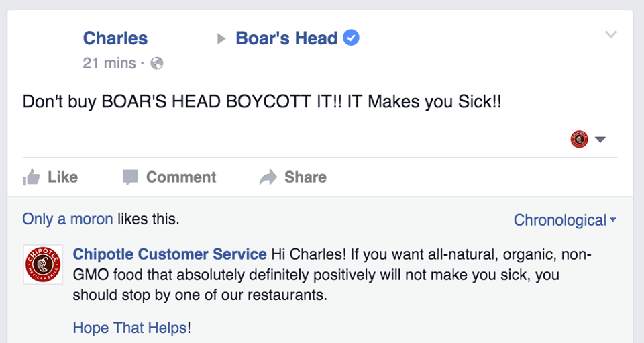The height and width of the screenshot is (343, 644).
Task: Expand the Chronological comment sorting dropdown
Action: [x=565, y=220]
